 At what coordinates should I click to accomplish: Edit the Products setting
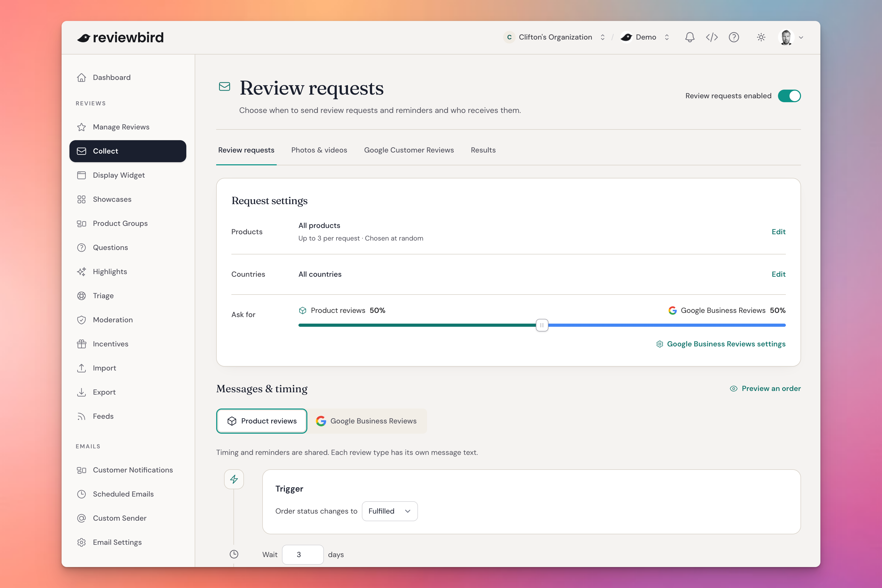click(778, 232)
